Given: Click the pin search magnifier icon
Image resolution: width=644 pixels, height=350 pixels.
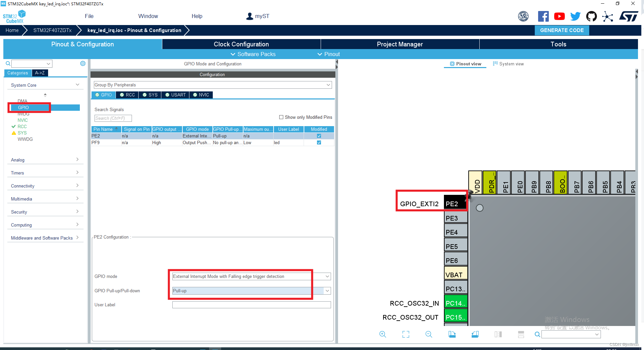Looking at the screenshot, I should (537, 334).
